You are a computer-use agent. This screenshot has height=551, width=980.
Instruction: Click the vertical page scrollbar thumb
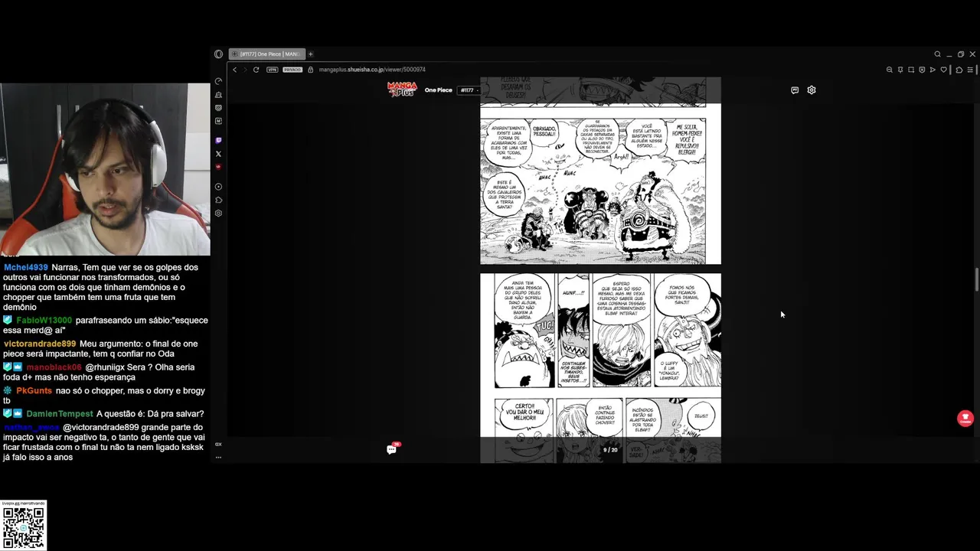pyautogui.click(x=976, y=280)
